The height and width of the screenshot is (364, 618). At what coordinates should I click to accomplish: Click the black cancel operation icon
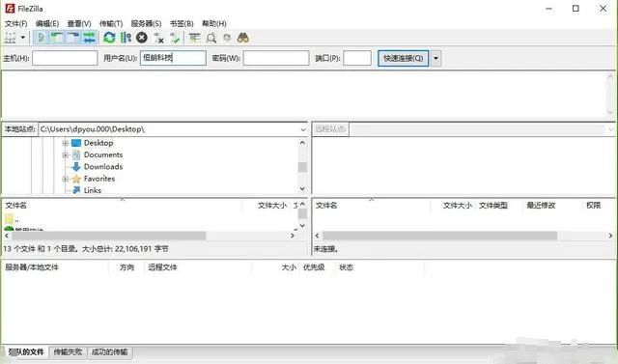[142, 38]
